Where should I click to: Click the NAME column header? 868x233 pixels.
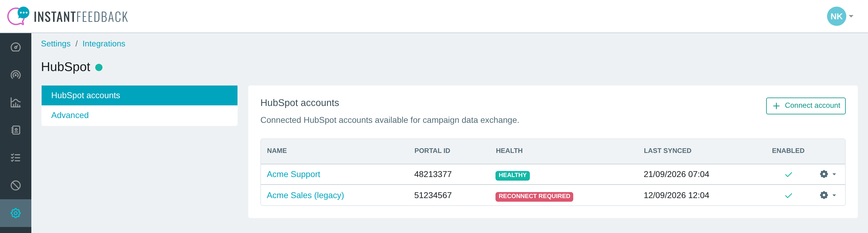tap(277, 151)
